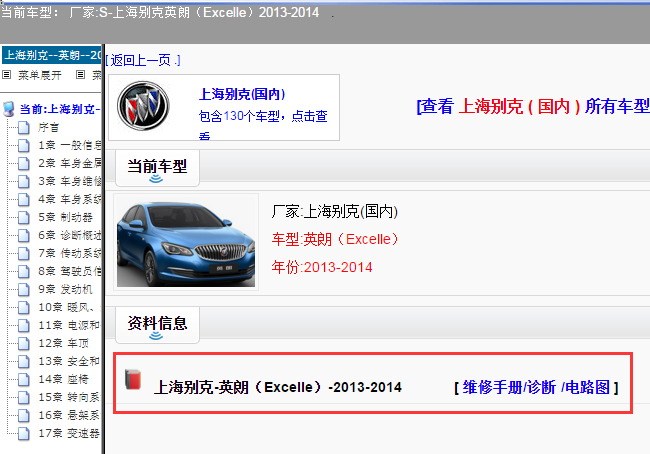Click the page icon beside 17章 变速器
This screenshot has width=650, height=454.
click(x=24, y=433)
